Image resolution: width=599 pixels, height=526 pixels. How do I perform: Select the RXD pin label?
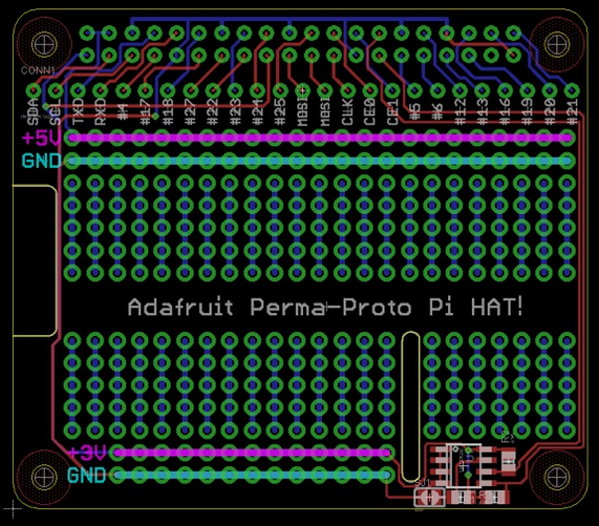100,112
